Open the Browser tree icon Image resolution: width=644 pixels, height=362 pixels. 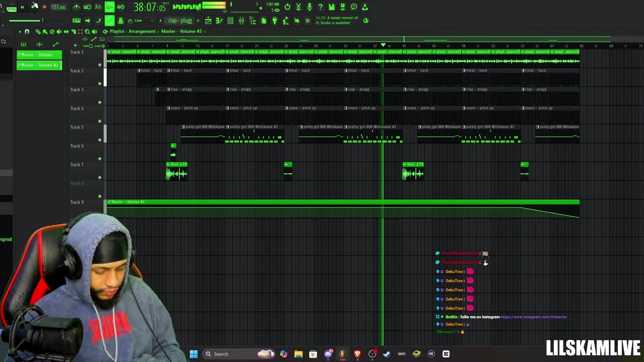pyautogui.click(x=253, y=21)
